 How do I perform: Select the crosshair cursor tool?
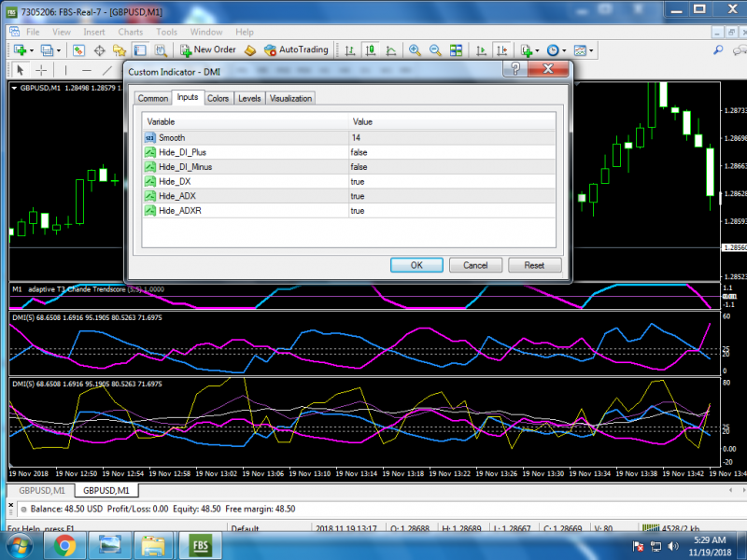[x=42, y=70]
